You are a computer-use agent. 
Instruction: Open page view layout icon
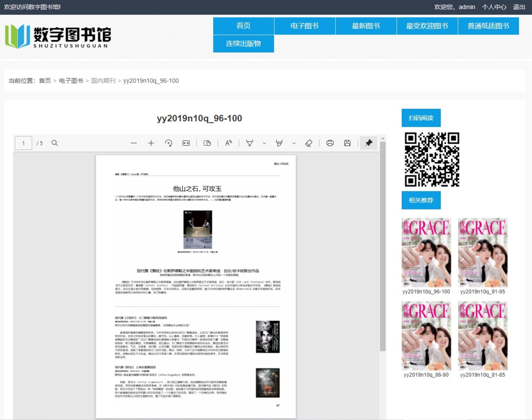tap(207, 143)
